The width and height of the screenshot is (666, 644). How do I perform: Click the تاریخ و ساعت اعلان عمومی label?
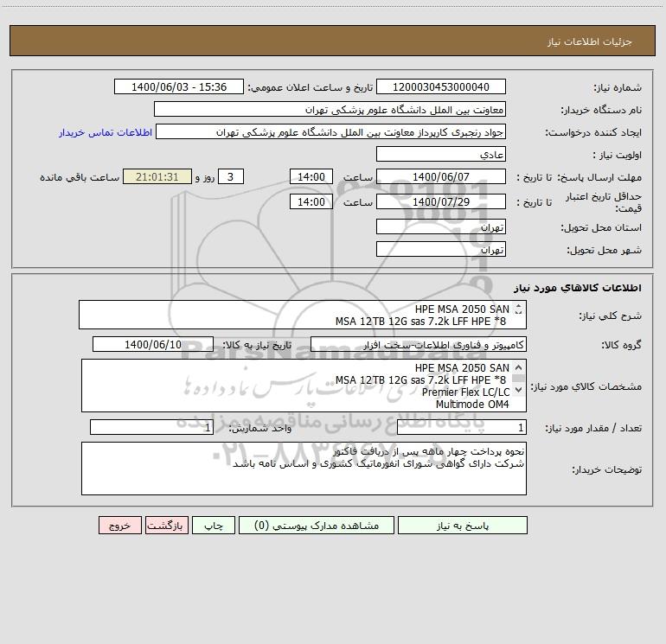pos(310,87)
